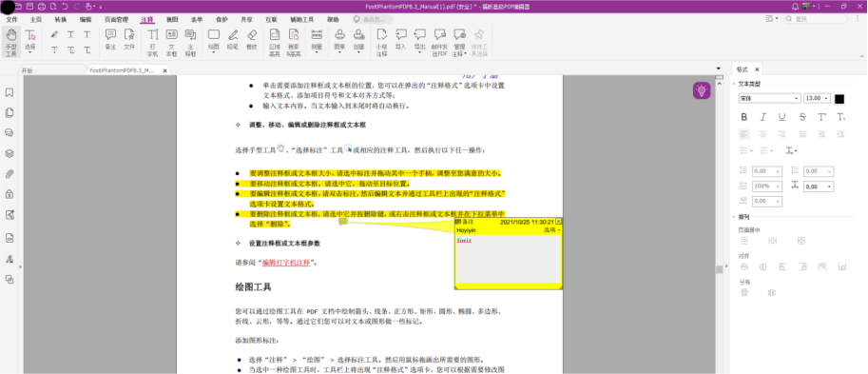Set right text alignment in format panel
This screenshot has height=374, width=868.
coord(781,133)
